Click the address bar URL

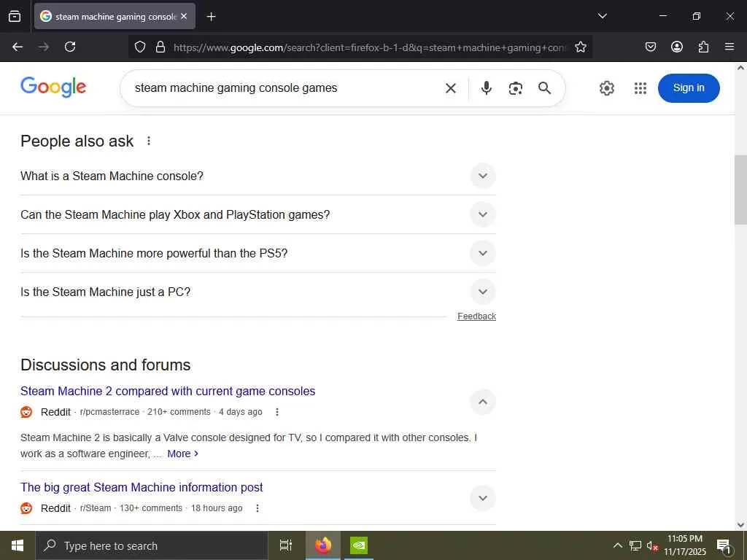(369, 47)
